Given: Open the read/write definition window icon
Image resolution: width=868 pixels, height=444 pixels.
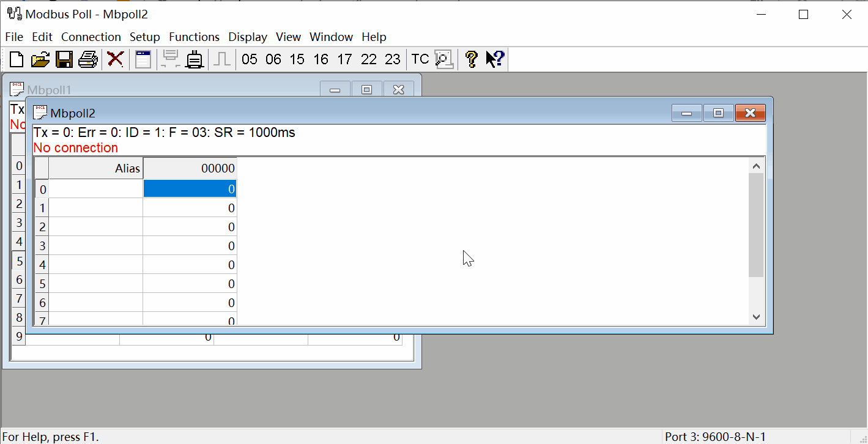Looking at the screenshot, I should click(143, 59).
